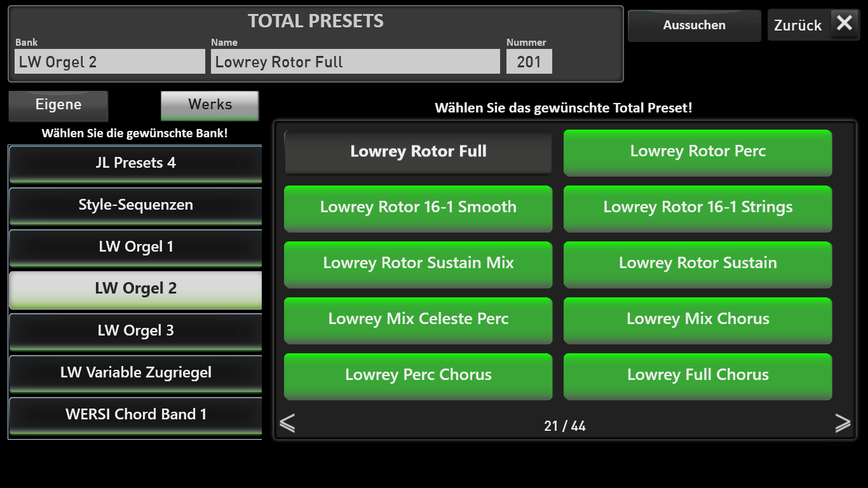The height and width of the screenshot is (488, 868).
Task: Open the LW Orgel 1 bank
Action: point(135,247)
